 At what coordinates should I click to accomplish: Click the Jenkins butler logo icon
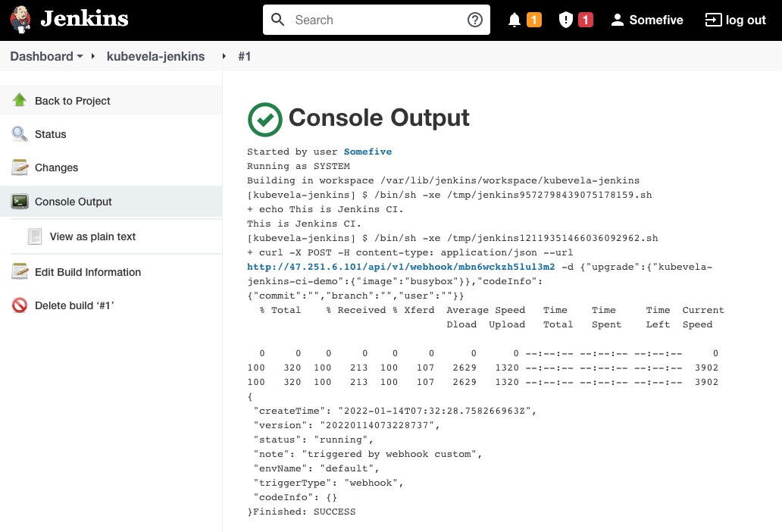tap(21, 20)
